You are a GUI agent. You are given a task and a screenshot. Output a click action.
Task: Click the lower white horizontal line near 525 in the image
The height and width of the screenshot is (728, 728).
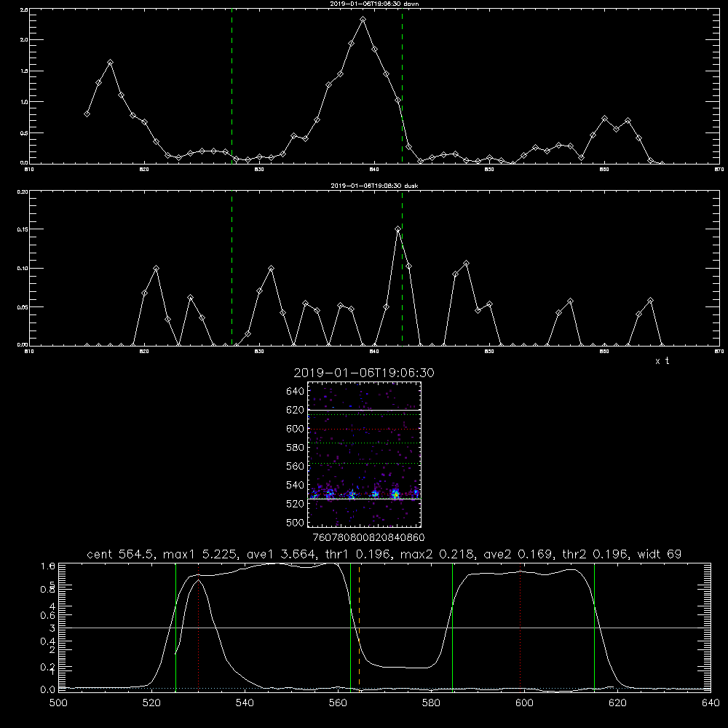coord(364,499)
